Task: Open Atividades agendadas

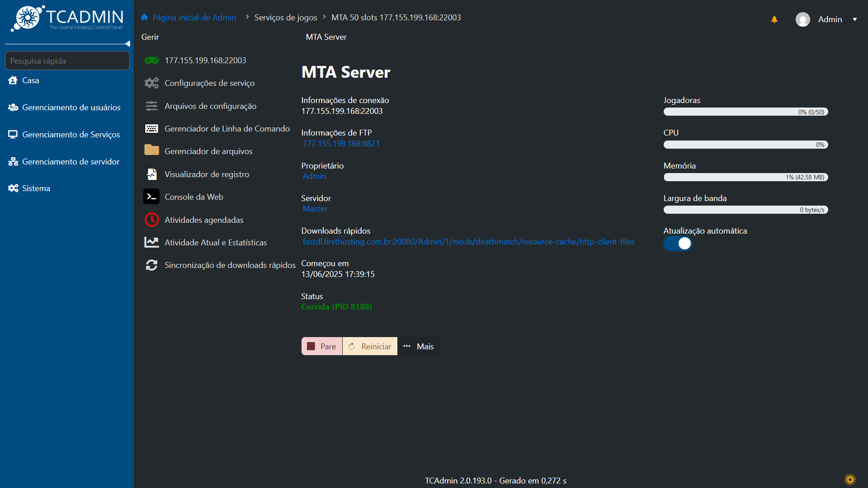Action: click(204, 220)
